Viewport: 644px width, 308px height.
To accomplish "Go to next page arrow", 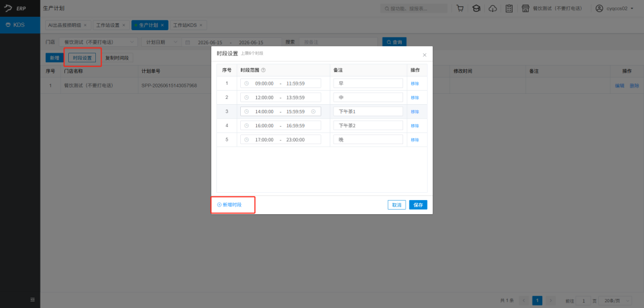I will click(551, 301).
